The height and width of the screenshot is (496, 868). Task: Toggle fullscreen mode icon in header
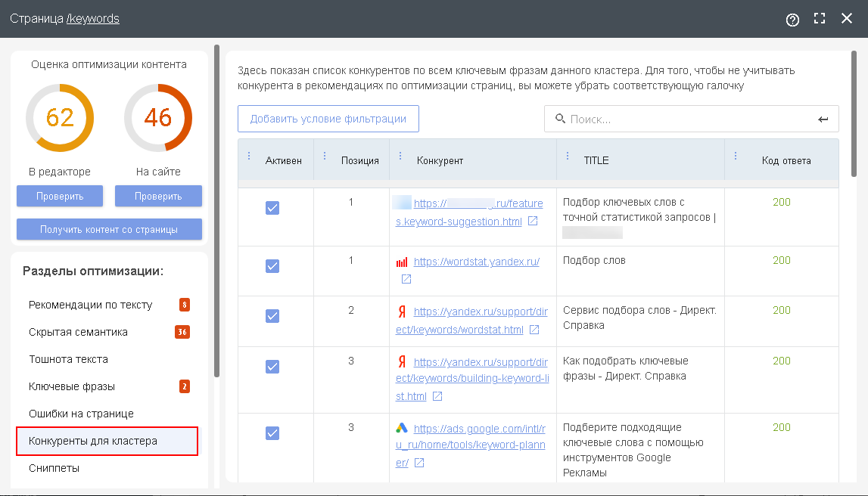[820, 19]
